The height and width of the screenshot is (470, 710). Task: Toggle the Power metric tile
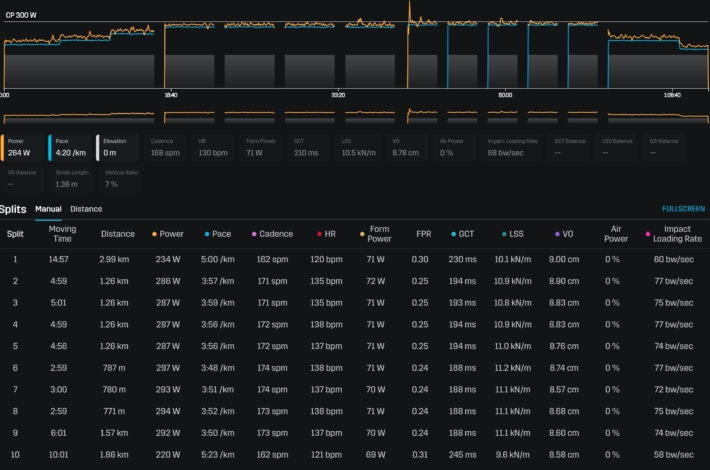23,147
